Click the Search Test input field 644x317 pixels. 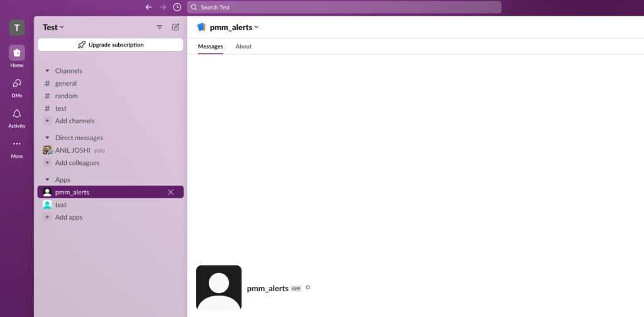pos(344,7)
